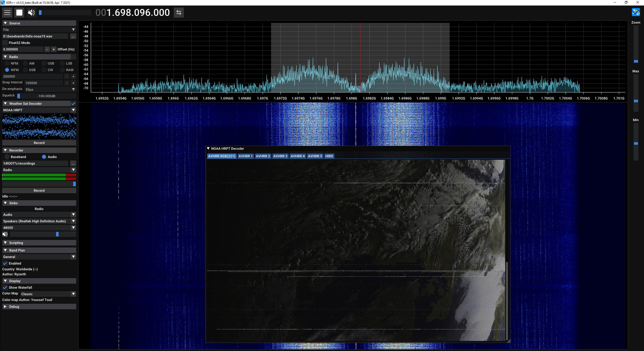Image resolution: width=644 pixels, height=351 pixels.
Task: Mute the Sinks audio output speaker icon
Action: pos(5,234)
